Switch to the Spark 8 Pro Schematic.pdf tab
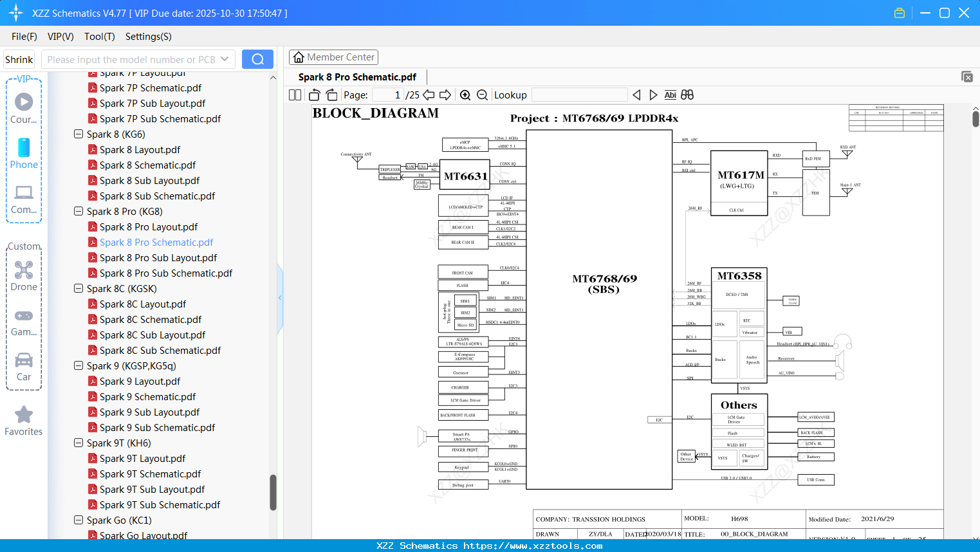Screen dimensions: 980x552 pyautogui.click(x=356, y=77)
